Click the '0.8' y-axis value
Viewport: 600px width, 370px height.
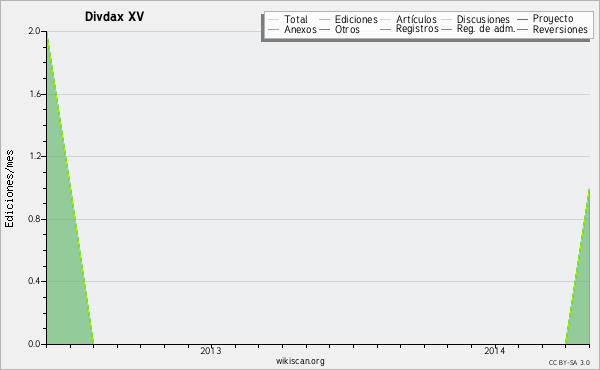point(34,219)
